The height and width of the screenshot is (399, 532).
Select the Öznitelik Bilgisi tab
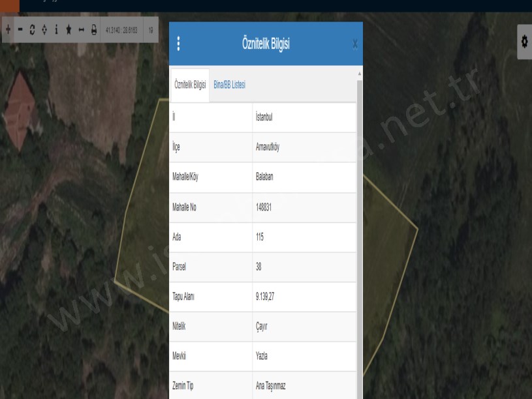tap(189, 85)
